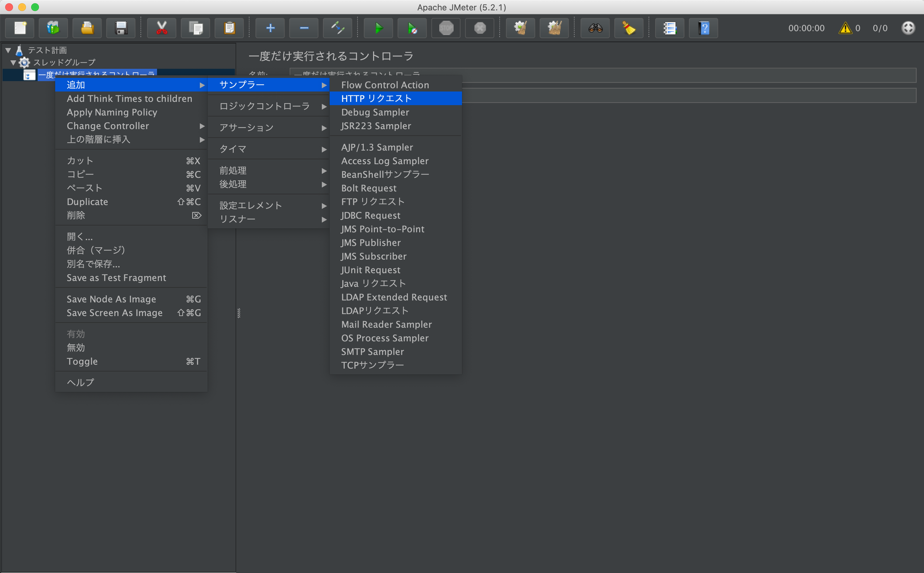The image size is (924, 573).
Task: Expand all nodes with plus icon
Action: [270, 28]
